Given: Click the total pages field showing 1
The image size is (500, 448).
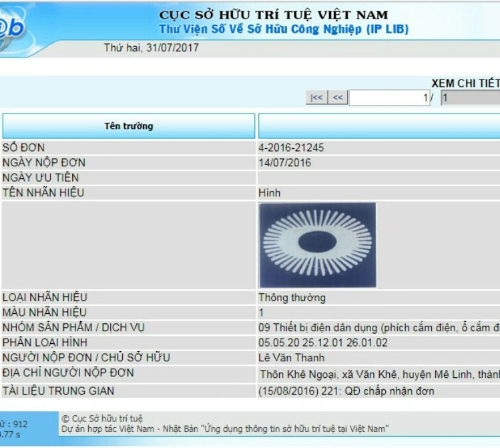Looking at the screenshot, I should point(471,98).
